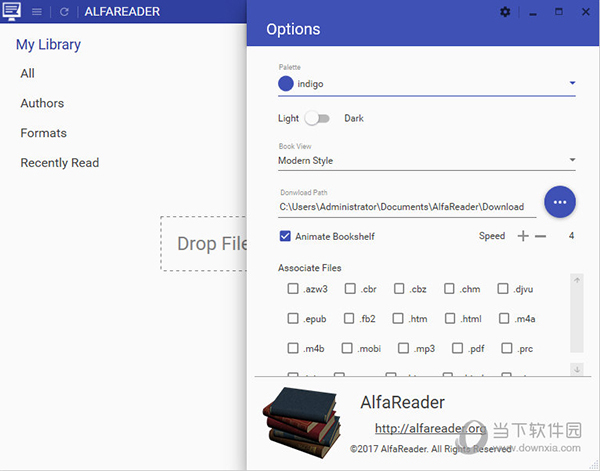
Task: Check the .pdf file association
Action: point(457,348)
